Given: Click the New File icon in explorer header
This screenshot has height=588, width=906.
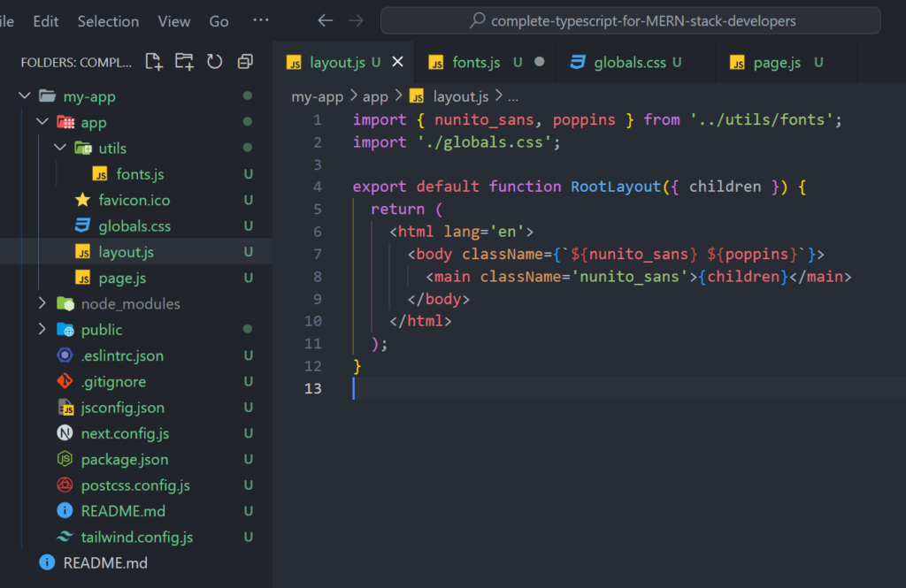Looking at the screenshot, I should [x=154, y=62].
